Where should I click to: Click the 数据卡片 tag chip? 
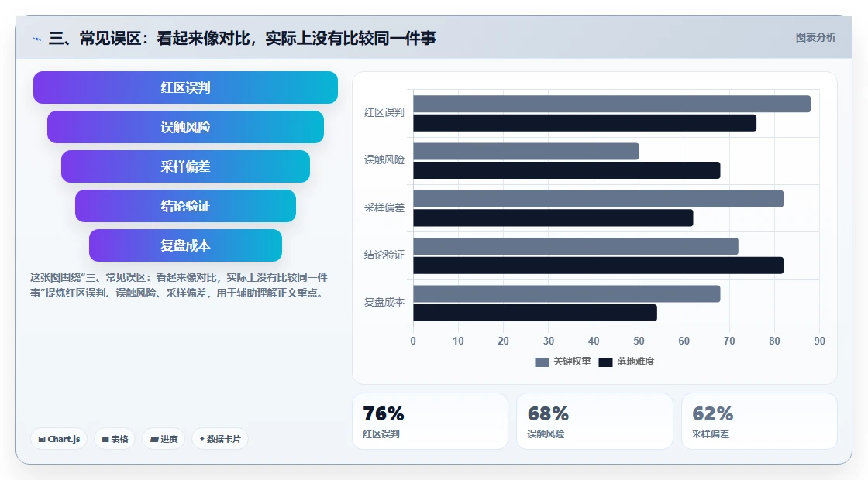220,439
